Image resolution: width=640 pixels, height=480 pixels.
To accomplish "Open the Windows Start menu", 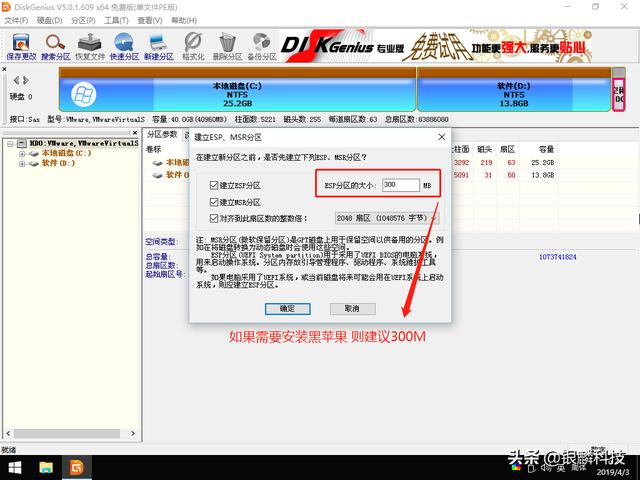I will pos(15,467).
